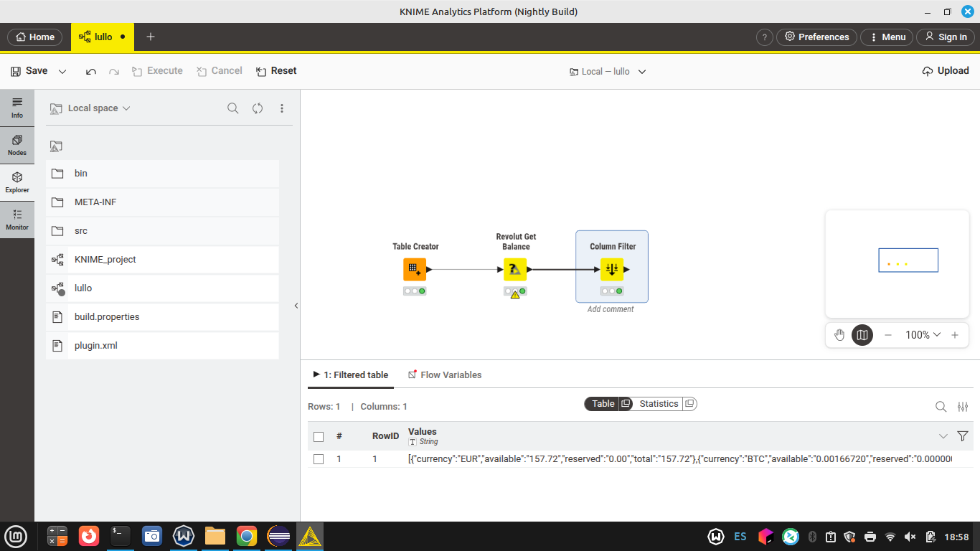Select the KNIME_project workflow

tap(162, 260)
